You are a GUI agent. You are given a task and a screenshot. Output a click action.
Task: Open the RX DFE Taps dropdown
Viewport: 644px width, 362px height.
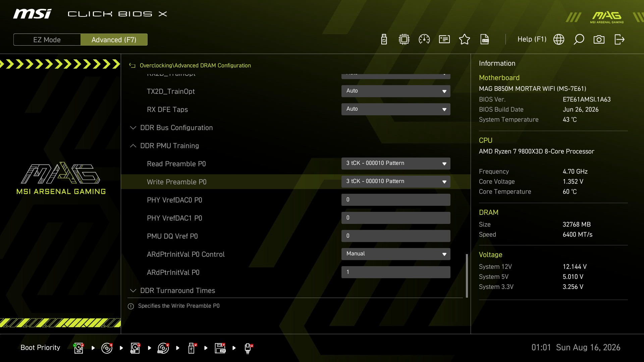click(x=396, y=109)
